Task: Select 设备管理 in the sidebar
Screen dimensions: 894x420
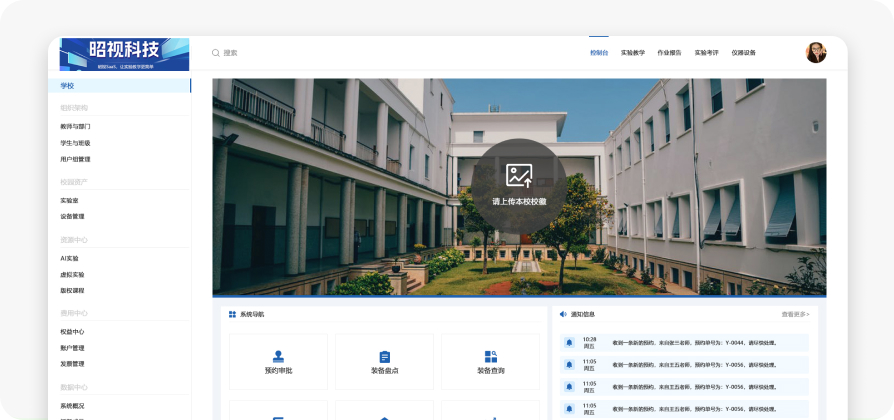Action: [72, 216]
